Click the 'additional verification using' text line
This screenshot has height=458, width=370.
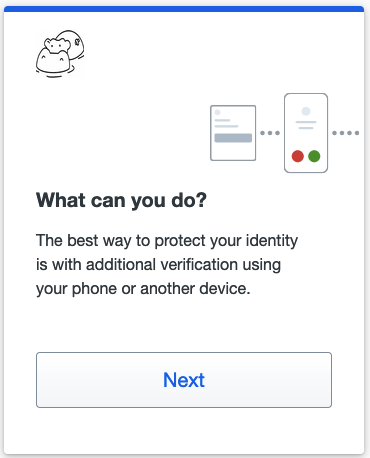[183, 265]
